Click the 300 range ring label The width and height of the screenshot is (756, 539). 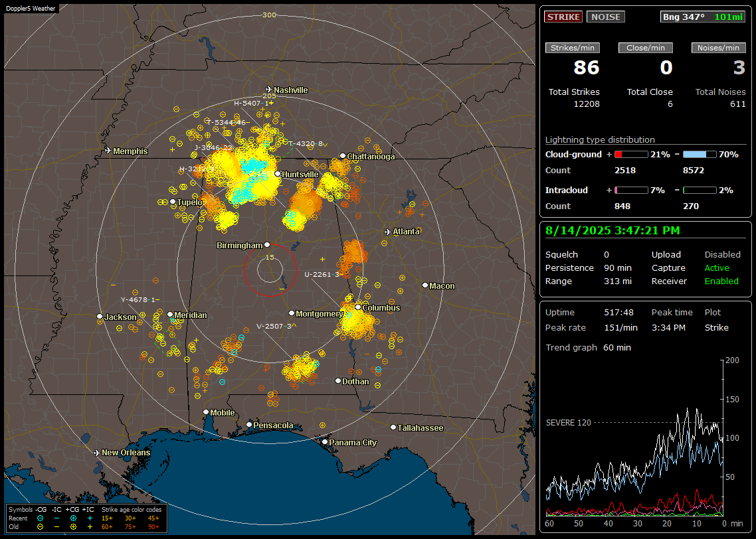[269, 15]
